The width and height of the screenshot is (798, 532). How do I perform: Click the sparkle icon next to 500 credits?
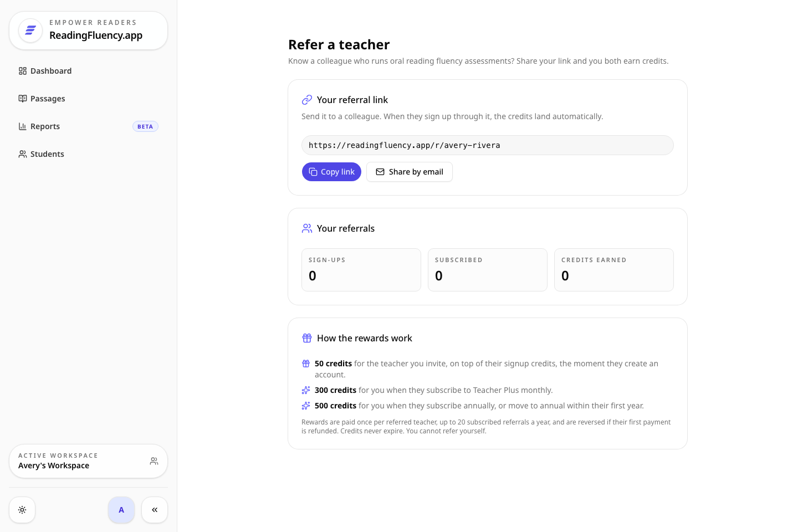pos(306,406)
